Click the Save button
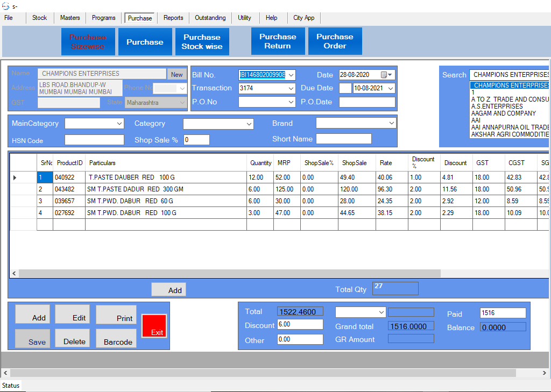The height and width of the screenshot is (392, 551). (32, 338)
